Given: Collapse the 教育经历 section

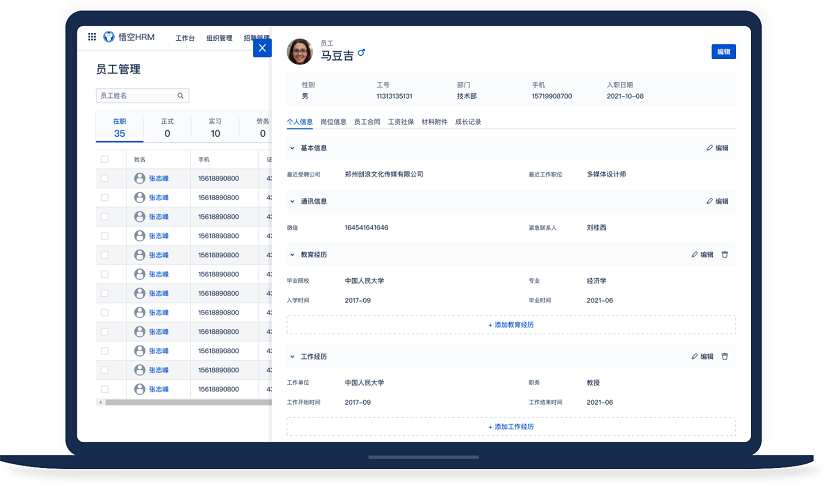Looking at the screenshot, I should coord(292,255).
